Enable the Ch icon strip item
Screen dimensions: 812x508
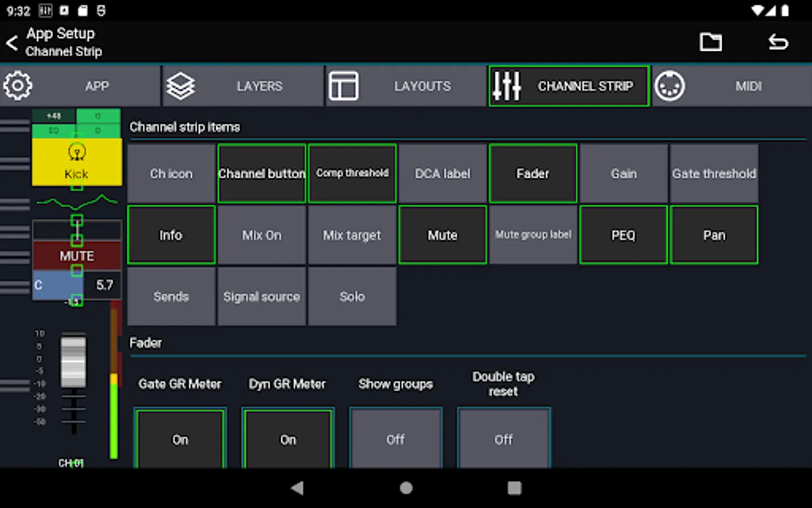pyautogui.click(x=171, y=173)
